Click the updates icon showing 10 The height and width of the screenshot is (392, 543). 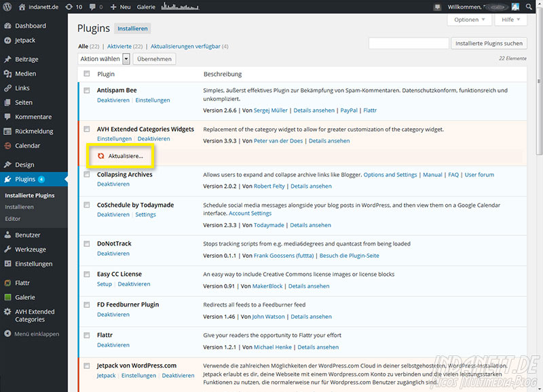pos(69,7)
